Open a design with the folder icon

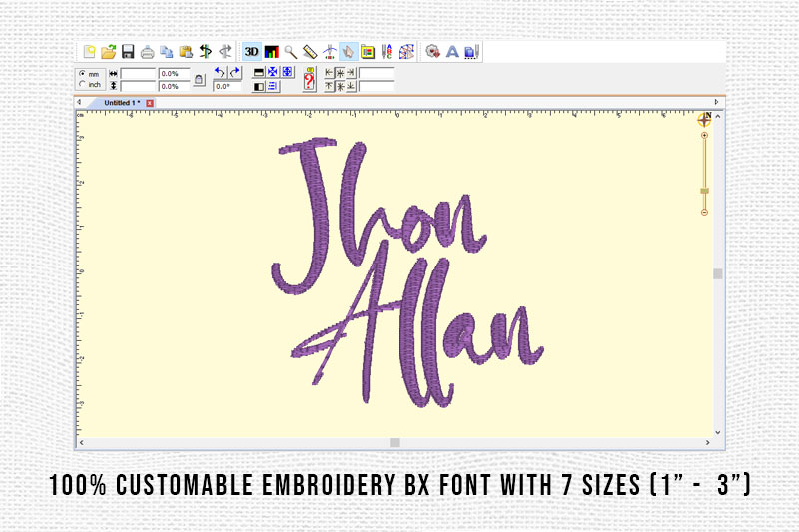(x=108, y=52)
